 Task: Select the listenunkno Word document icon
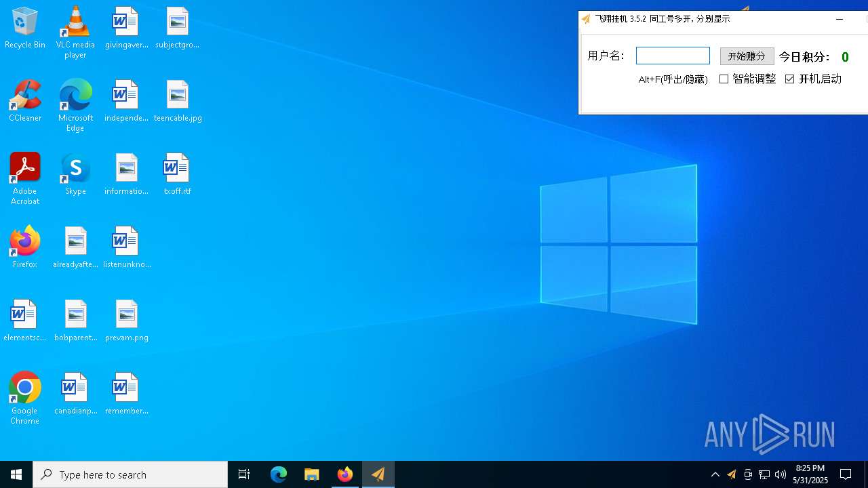click(126, 247)
